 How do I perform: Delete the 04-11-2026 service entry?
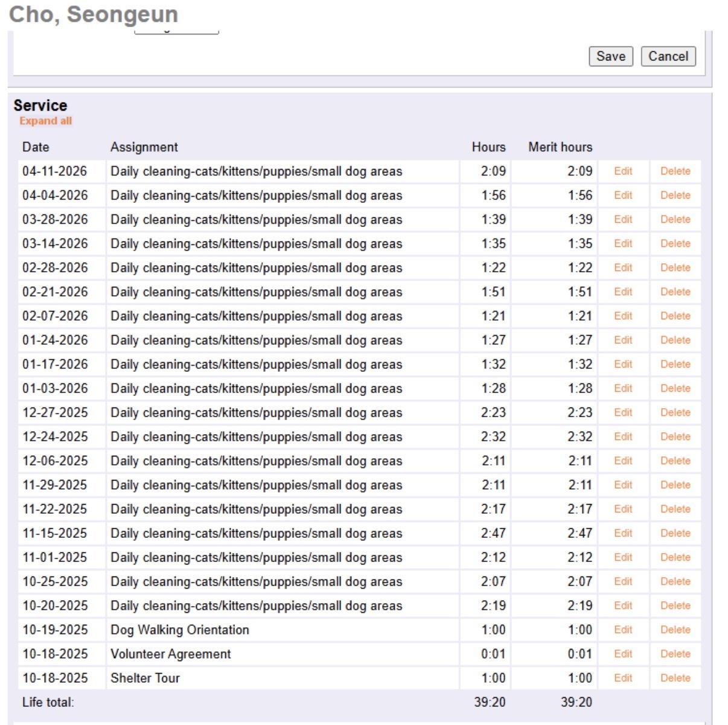coord(675,171)
